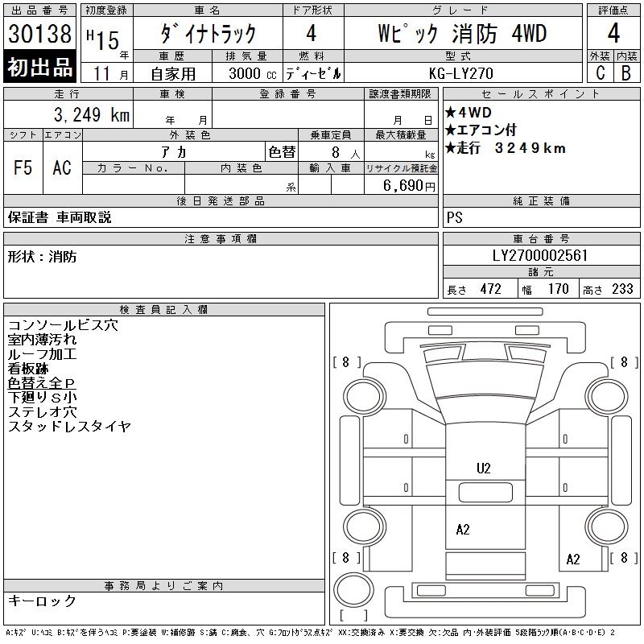Click inspector note 看板跡
644x644 pixels.
pyautogui.click(x=28, y=369)
